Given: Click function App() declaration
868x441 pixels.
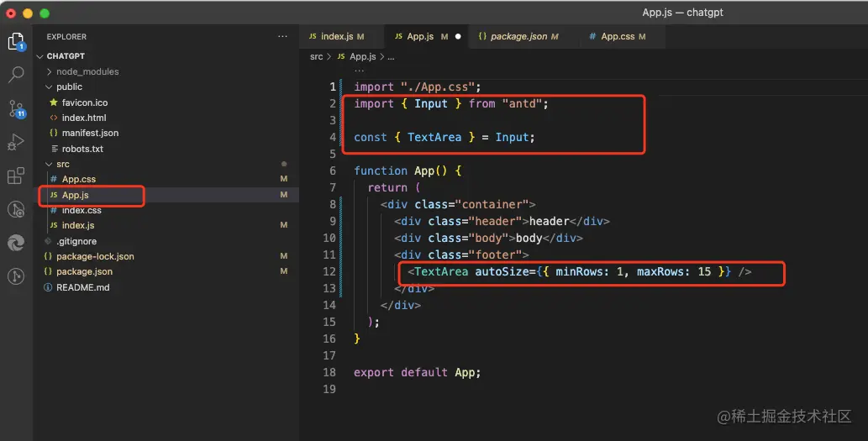Looking at the screenshot, I should point(408,171).
